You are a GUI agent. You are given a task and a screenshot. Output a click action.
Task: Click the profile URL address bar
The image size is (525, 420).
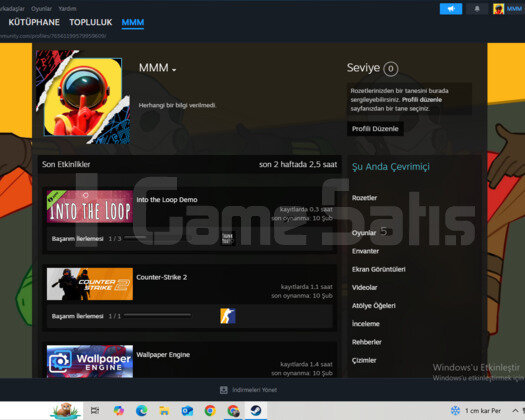click(x=53, y=36)
